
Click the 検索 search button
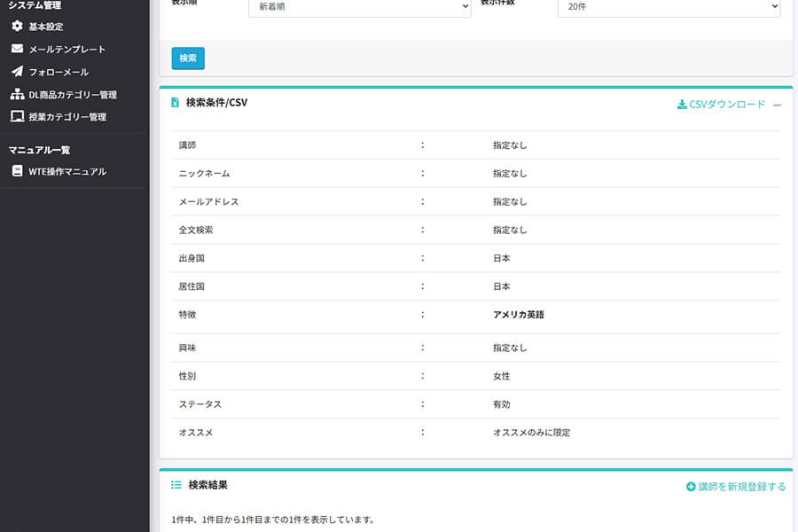click(187, 59)
